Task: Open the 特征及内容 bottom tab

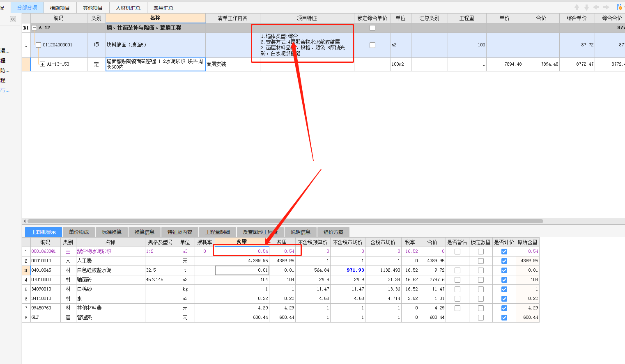Action: [x=180, y=232]
